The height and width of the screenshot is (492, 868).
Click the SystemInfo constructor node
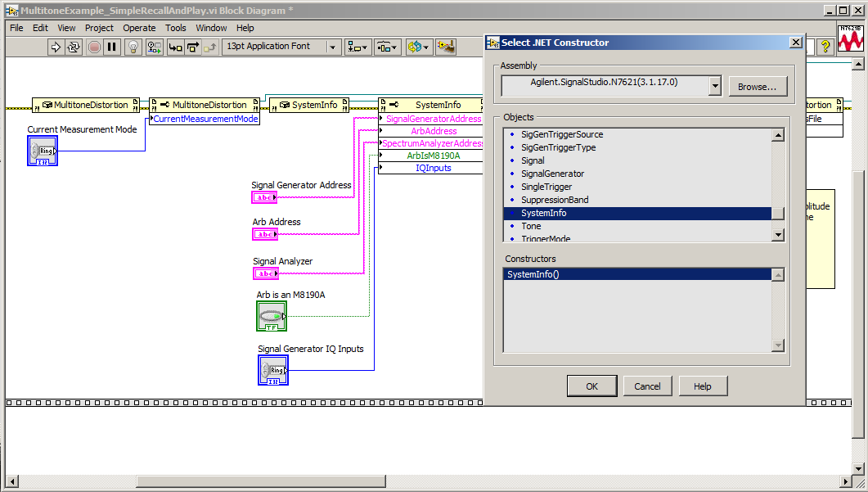309,105
